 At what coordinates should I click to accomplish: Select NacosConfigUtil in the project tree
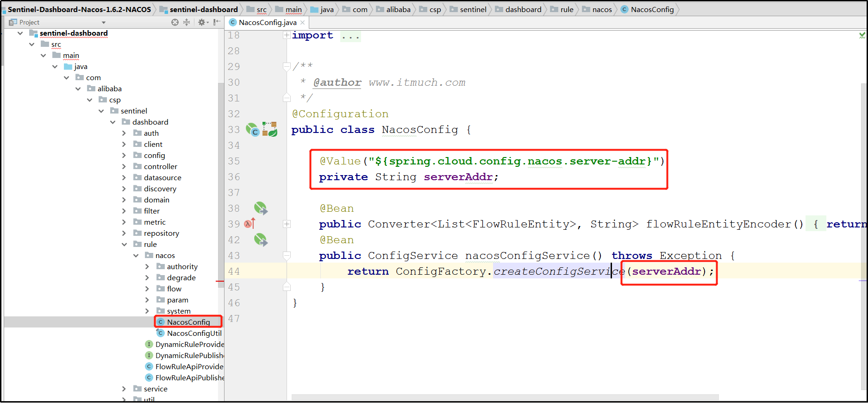(194, 333)
